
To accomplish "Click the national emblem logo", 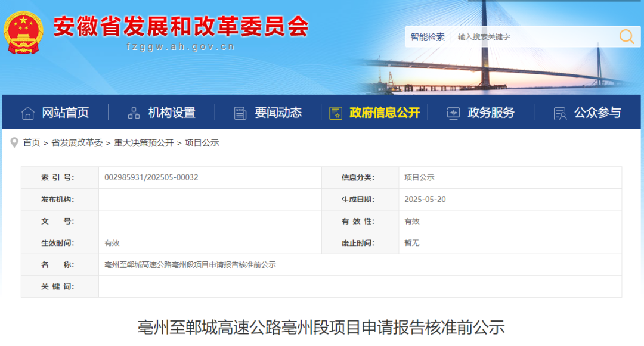I will coord(25,33).
